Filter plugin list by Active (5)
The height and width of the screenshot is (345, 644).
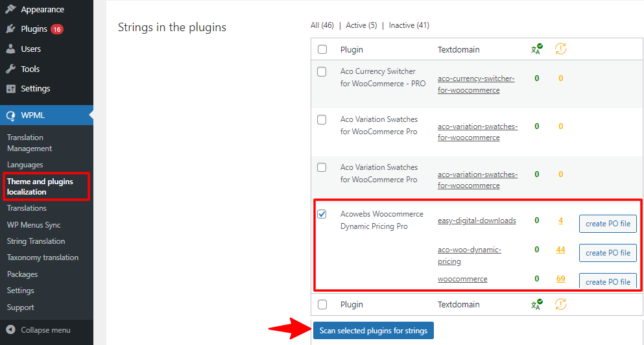tap(361, 25)
